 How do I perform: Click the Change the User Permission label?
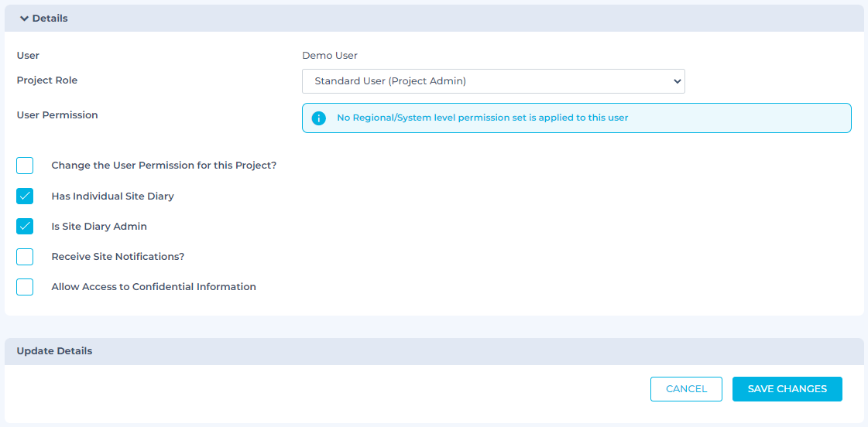coord(163,166)
